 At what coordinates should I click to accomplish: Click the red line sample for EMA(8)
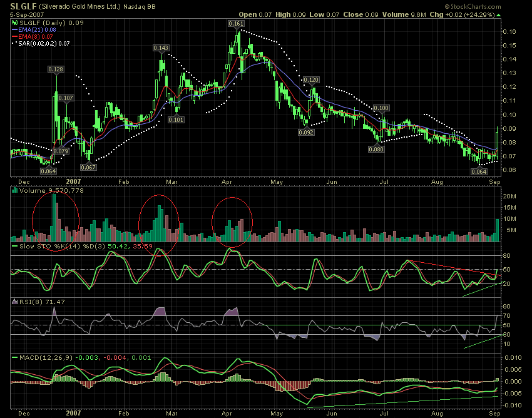pyautogui.click(x=14, y=37)
